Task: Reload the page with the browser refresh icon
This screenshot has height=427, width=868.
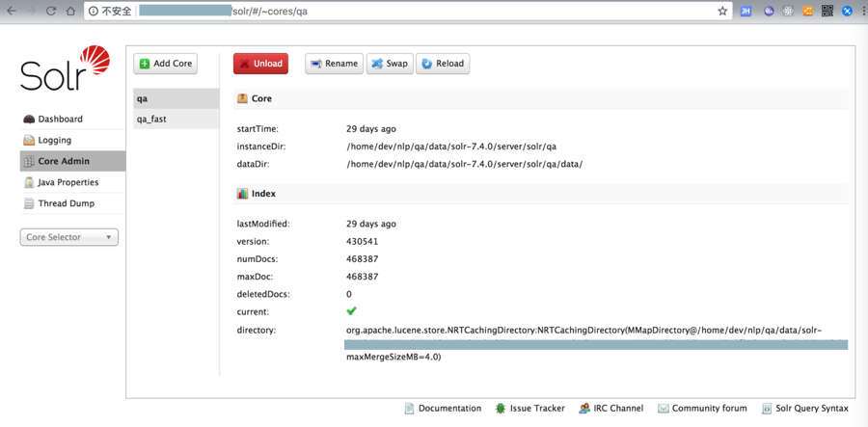Action: pos(51,11)
